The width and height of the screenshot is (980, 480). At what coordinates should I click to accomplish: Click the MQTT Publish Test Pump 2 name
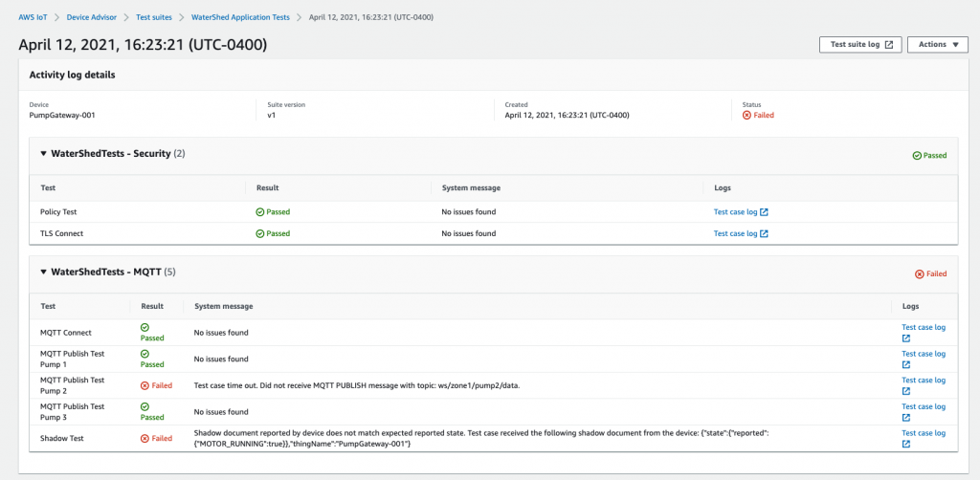click(73, 385)
